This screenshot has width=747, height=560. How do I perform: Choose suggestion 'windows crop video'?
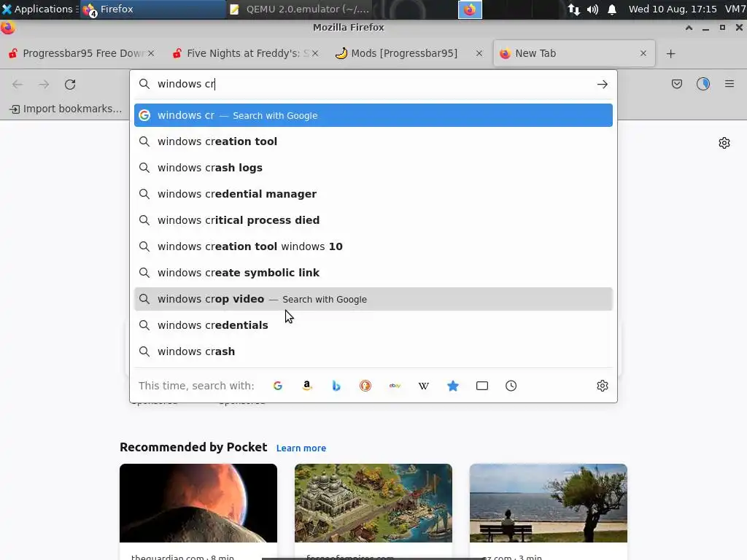coord(373,299)
